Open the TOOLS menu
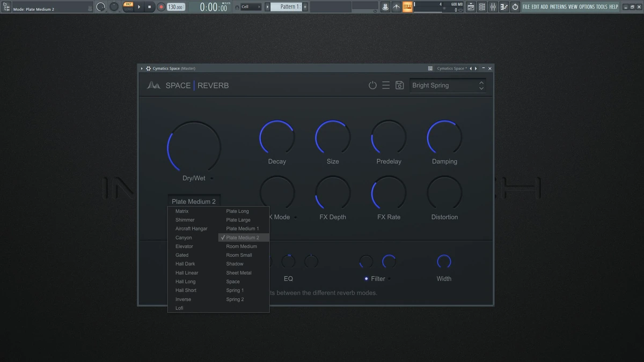 [x=602, y=7]
